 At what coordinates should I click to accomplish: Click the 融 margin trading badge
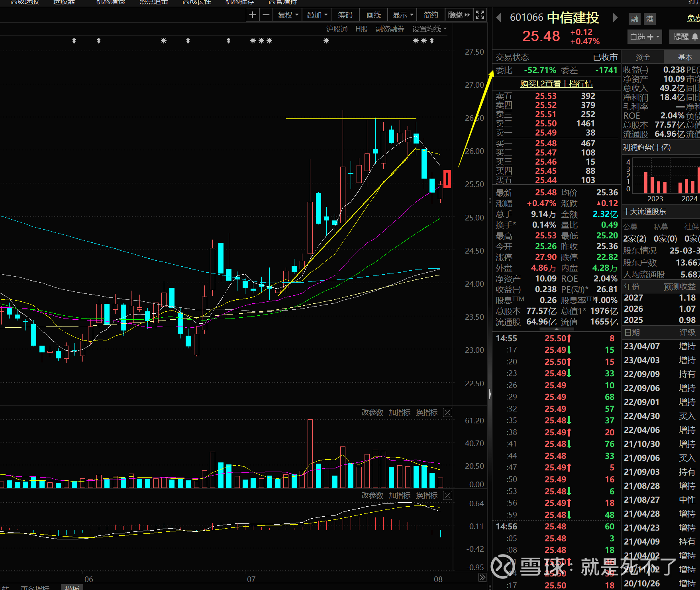(x=635, y=19)
